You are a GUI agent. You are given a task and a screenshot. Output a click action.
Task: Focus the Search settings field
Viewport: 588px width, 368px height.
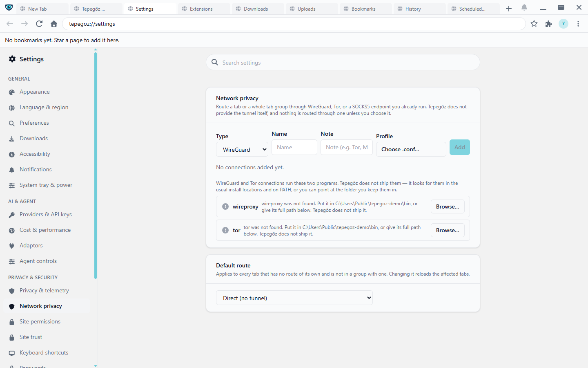click(343, 62)
